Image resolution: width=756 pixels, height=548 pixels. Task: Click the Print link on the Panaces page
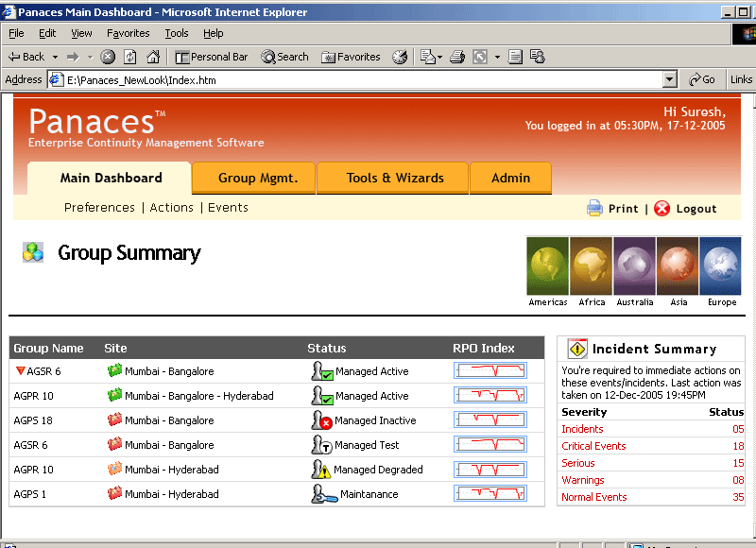(x=623, y=209)
